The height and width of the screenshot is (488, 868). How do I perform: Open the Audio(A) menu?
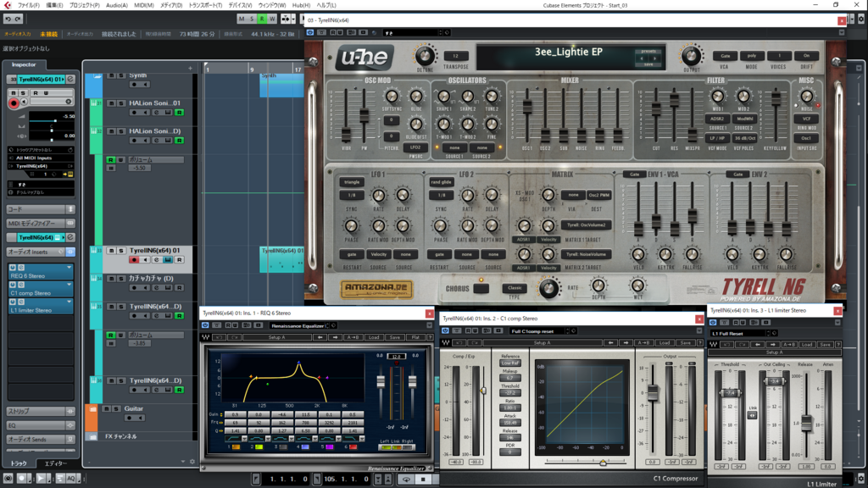tap(117, 5)
